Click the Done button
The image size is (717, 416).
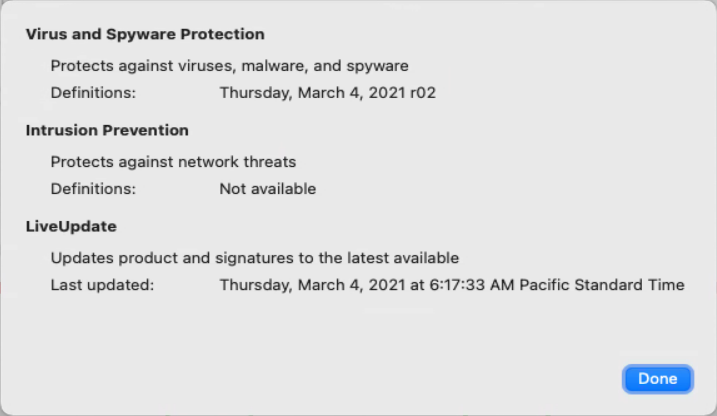pos(657,379)
